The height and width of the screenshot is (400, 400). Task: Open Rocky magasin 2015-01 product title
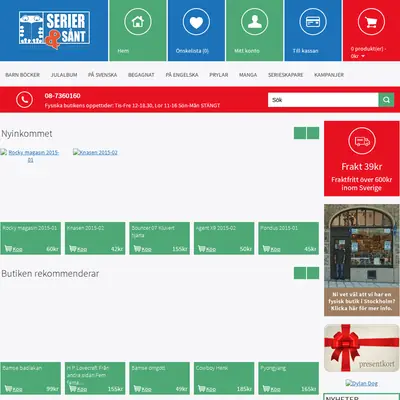30,228
